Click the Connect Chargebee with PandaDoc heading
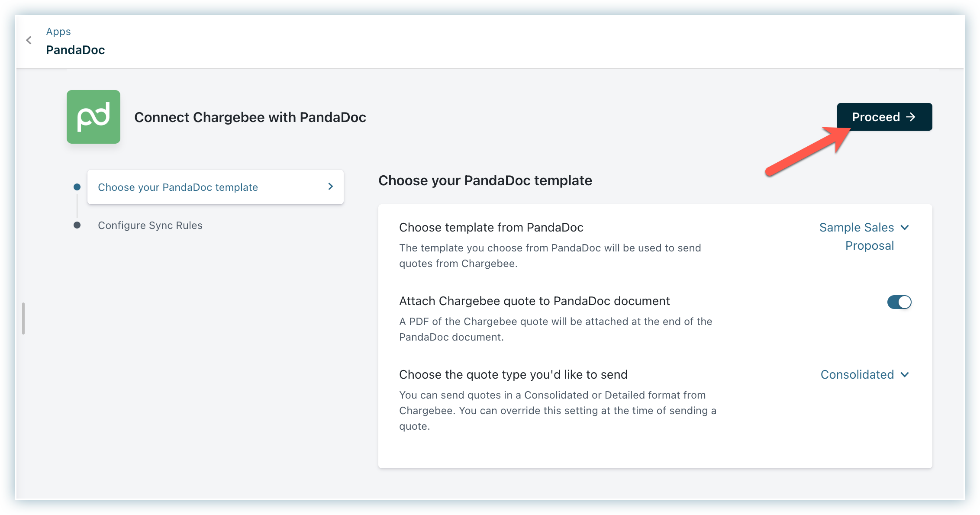 250,117
